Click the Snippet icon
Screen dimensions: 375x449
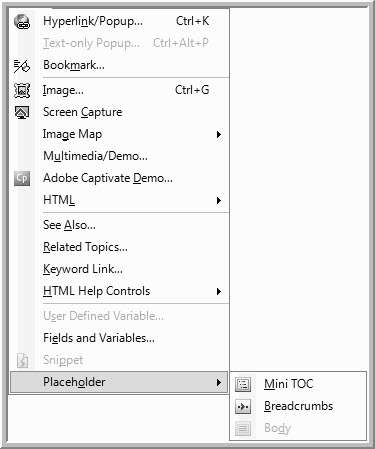point(22,360)
